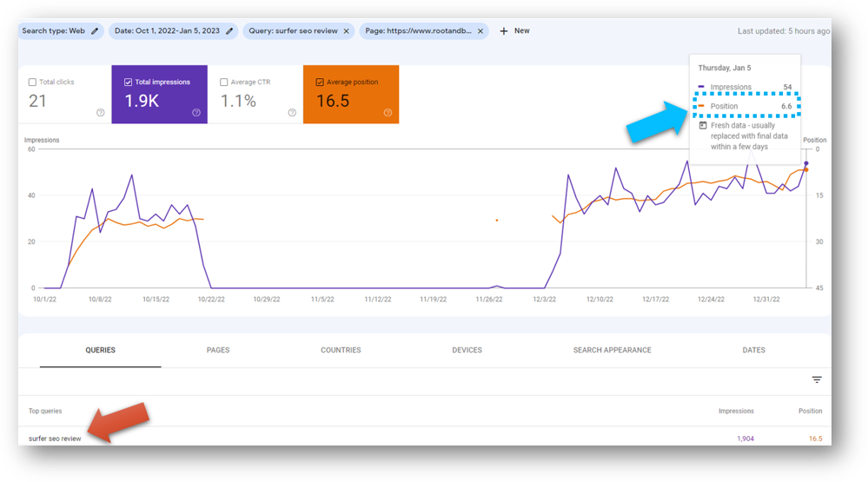868x482 pixels.
Task: Remove the Query: surfer seo review filter
Action: [x=346, y=31]
